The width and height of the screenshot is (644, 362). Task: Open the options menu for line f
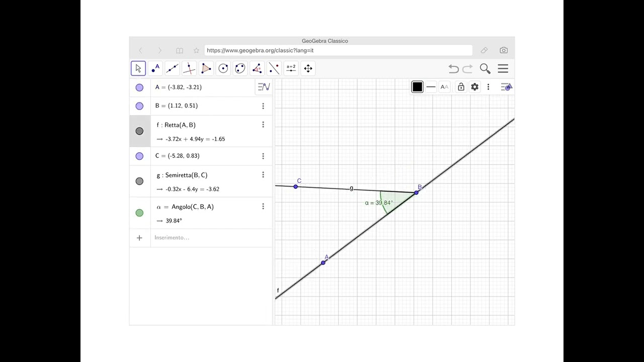point(263,125)
